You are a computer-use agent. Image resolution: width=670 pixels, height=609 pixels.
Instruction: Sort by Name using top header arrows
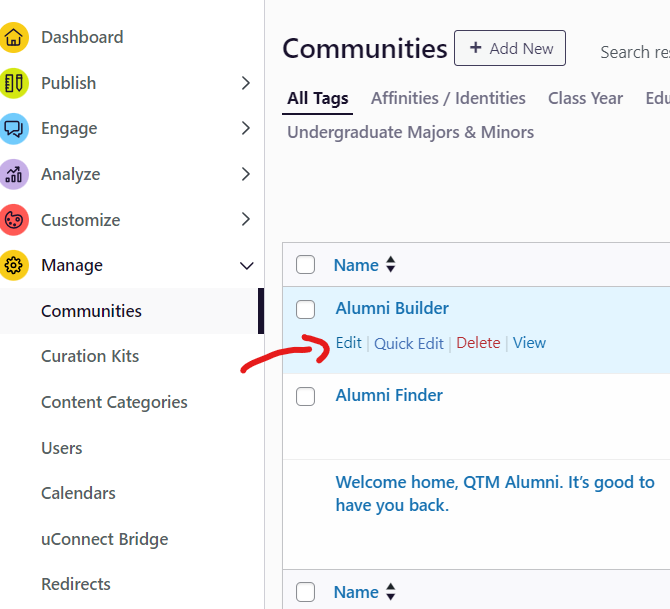[391, 265]
